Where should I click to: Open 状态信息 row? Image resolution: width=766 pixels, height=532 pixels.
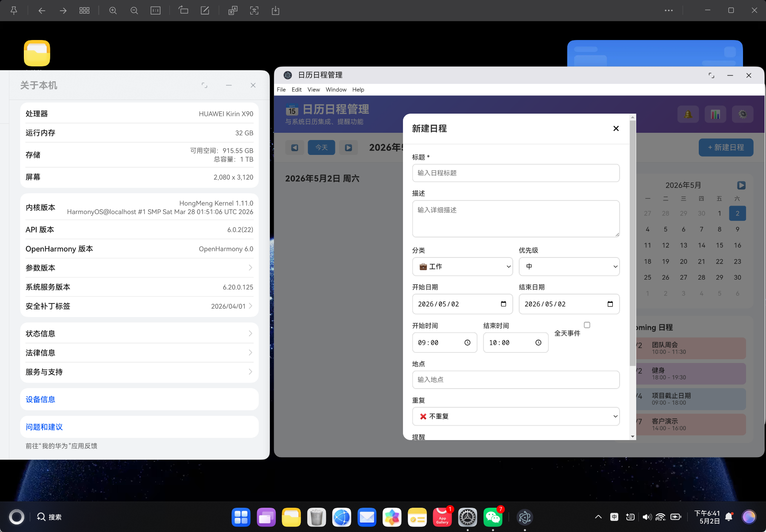click(x=139, y=333)
